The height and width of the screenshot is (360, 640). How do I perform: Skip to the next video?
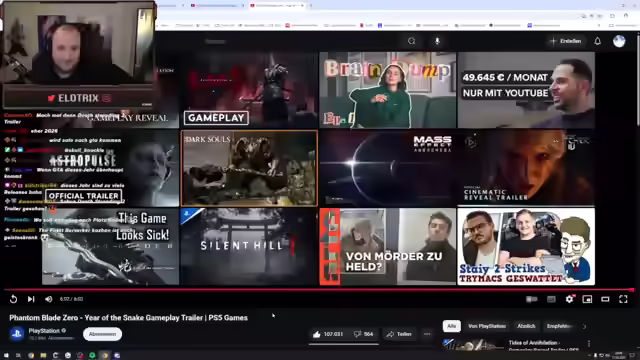(x=31, y=299)
